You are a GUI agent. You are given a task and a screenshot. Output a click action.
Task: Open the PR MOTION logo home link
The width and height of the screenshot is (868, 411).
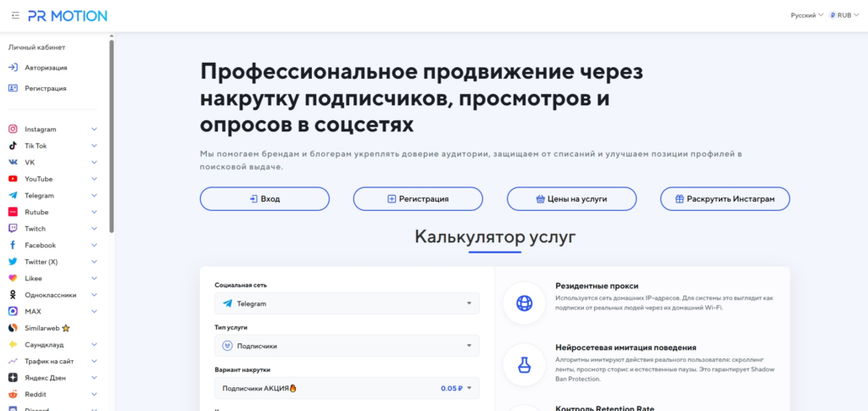(x=68, y=15)
